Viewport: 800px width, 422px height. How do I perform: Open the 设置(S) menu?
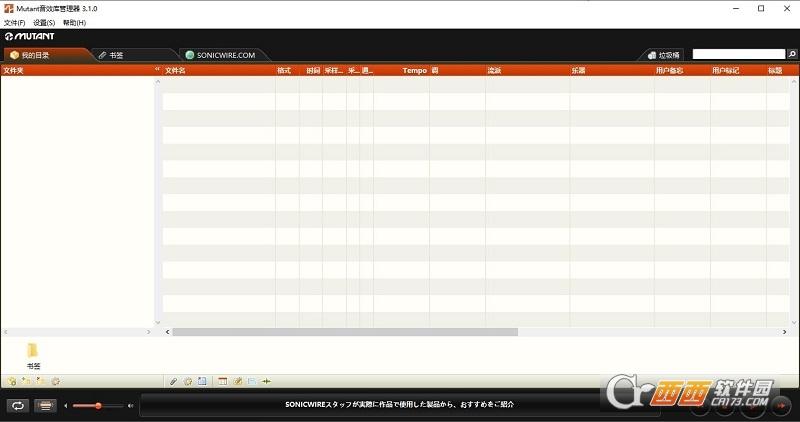tap(44, 22)
